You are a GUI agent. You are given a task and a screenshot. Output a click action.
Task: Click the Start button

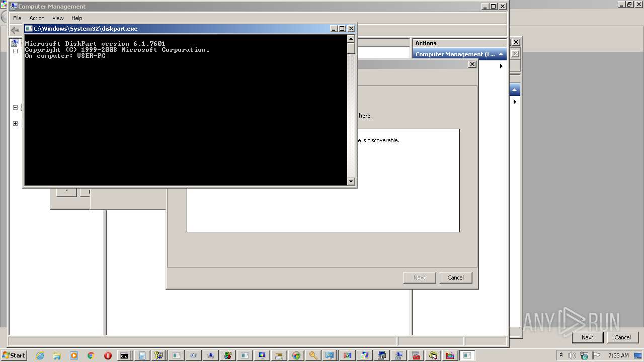point(14,355)
